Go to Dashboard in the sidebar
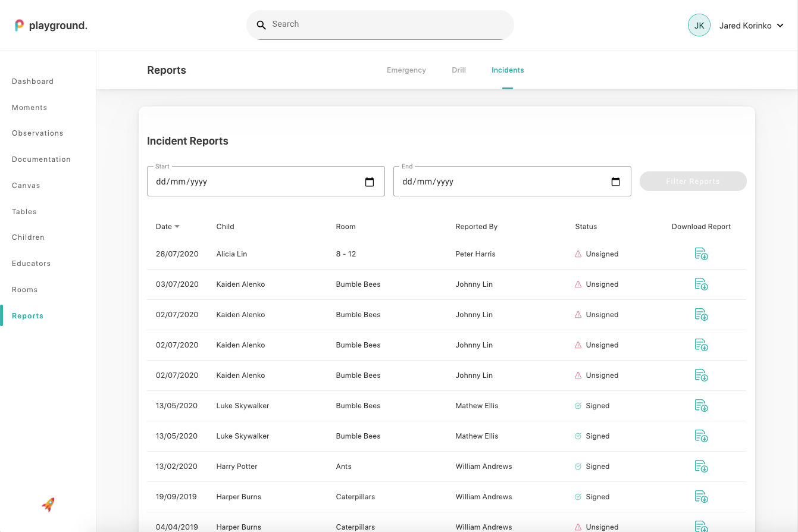Viewport: 798px width, 532px height. [33, 82]
